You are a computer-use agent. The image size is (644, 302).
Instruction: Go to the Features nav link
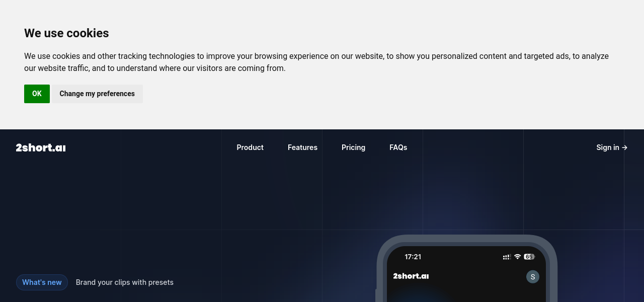(302, 147)
